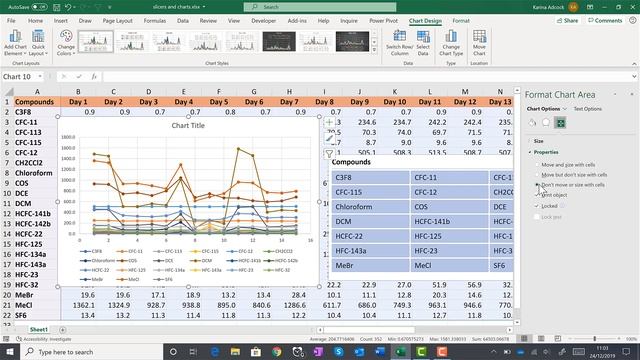This screenshot has height=360, width=640.
Task: Click the Type here to search box
Action: coord(91,351)
